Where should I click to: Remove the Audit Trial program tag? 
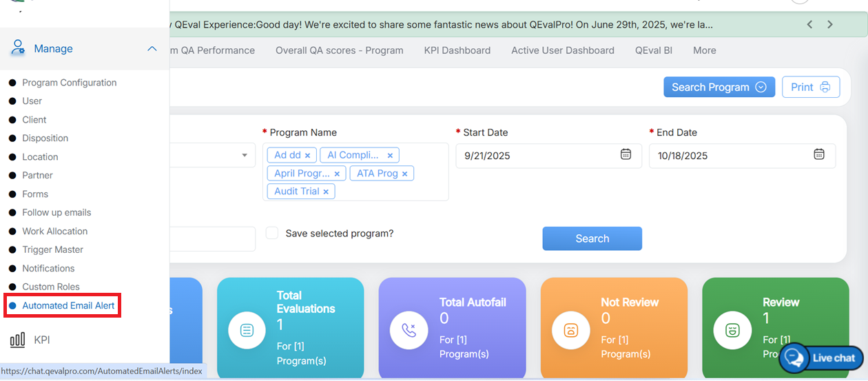(x=326, y=192)
